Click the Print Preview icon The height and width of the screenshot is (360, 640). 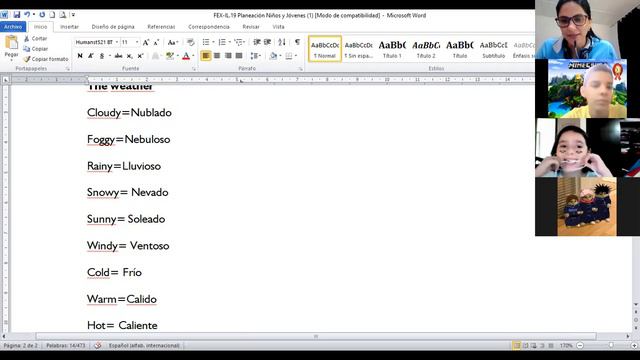63,15
